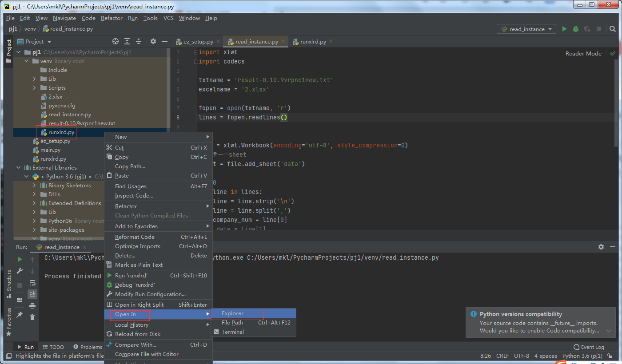Open Run panel settings gear
This screenshot has height=364, width=622.
tap(601, 247)
